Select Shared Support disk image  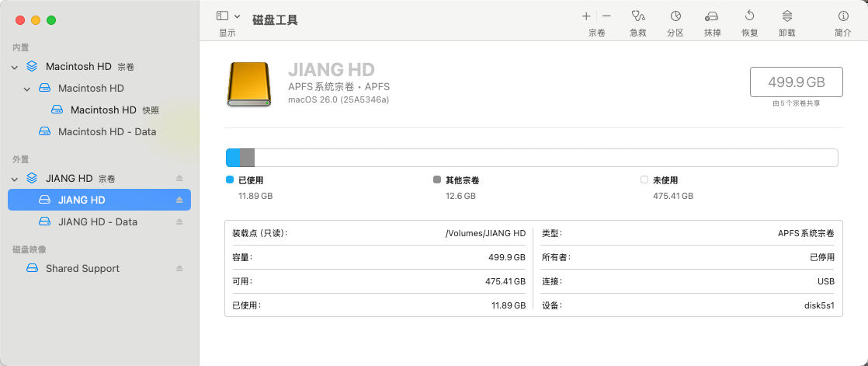pos(82,269)
